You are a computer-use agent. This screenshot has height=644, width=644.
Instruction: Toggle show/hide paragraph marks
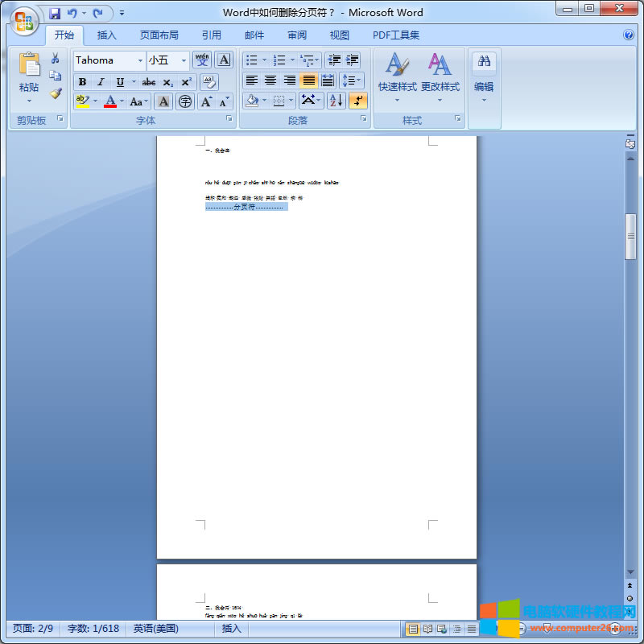(x=358, y=101)
